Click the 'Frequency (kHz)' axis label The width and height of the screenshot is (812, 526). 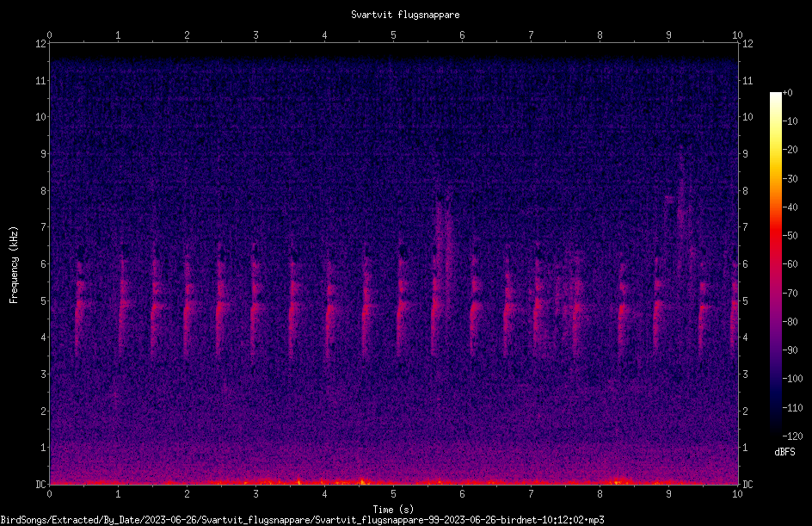click(14, 265)
